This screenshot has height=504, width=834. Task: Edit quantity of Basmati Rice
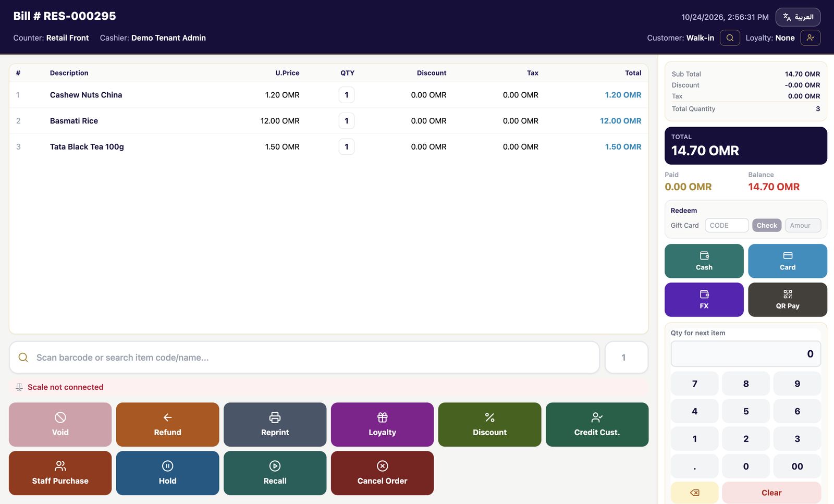347,121
